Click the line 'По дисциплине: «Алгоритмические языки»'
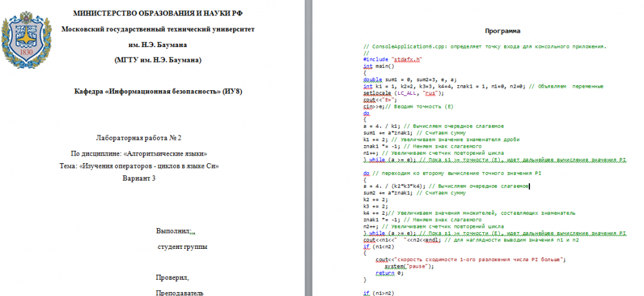 click(139, 153)
